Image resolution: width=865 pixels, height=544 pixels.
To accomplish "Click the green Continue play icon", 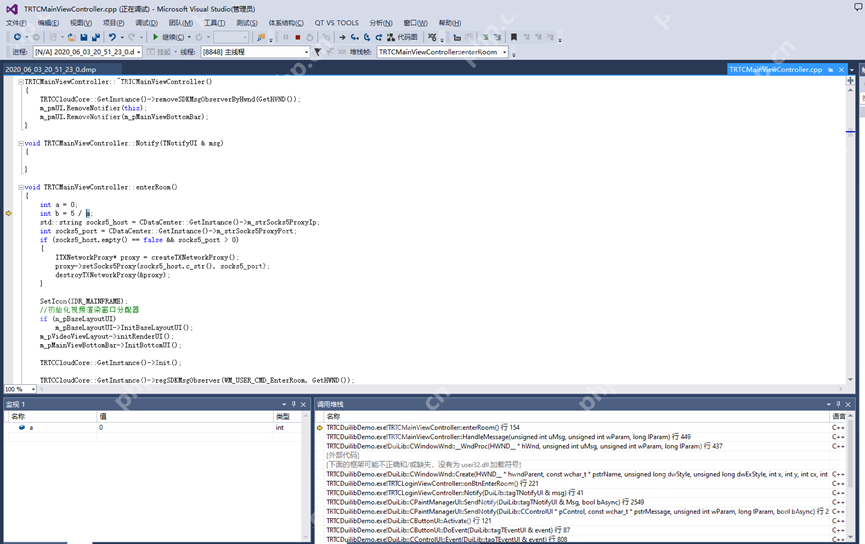I will pos(156,37).
